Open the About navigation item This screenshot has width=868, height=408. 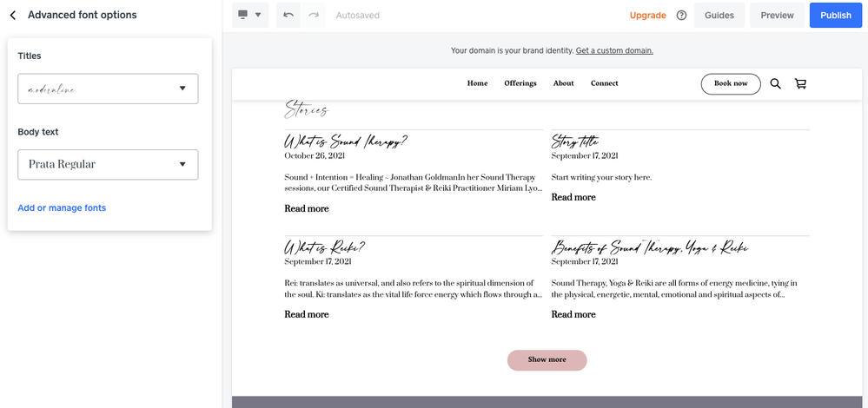[x=563, y=83]
